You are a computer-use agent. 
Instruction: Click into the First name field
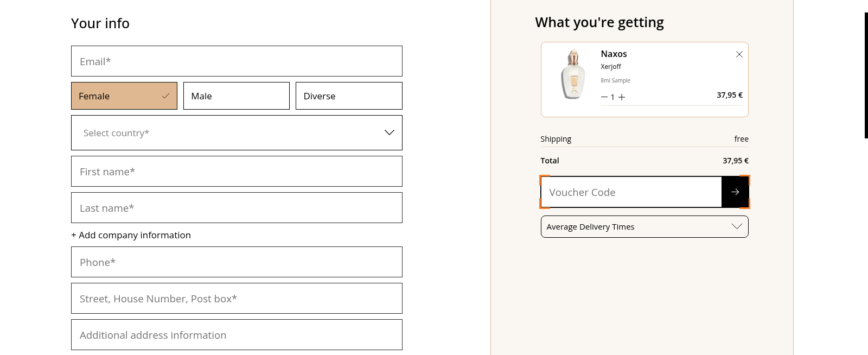237,172
